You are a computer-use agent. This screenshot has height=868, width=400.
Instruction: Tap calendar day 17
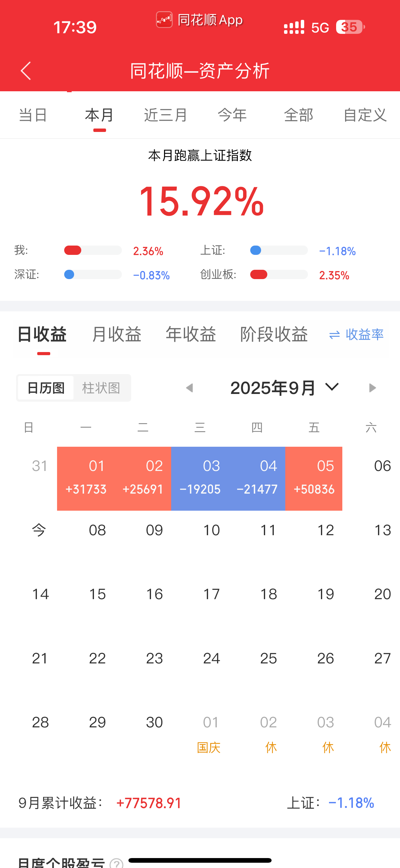211,594
